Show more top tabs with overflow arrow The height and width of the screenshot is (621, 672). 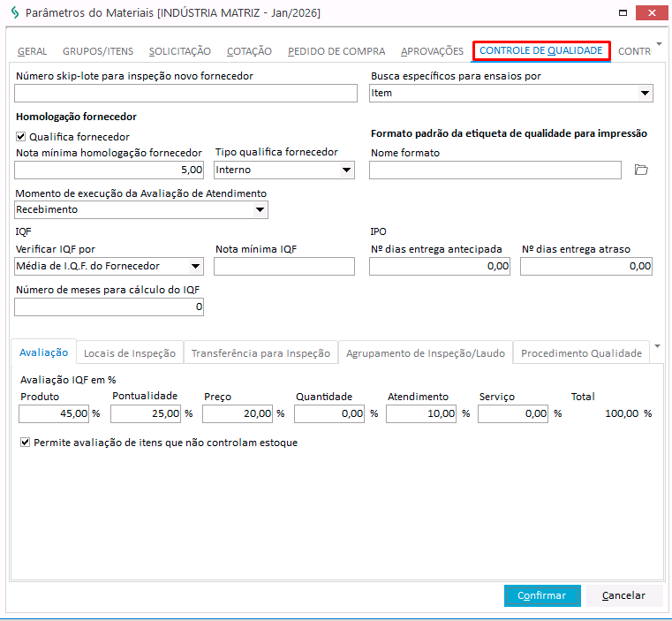(x=659, y=44)
